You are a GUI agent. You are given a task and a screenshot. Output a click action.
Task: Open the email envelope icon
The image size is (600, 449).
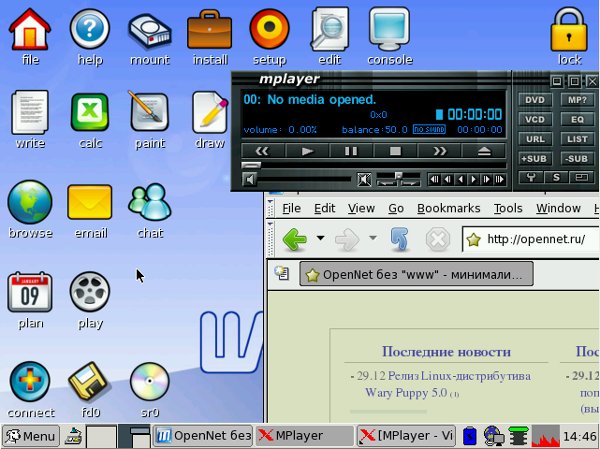point(90,202)
